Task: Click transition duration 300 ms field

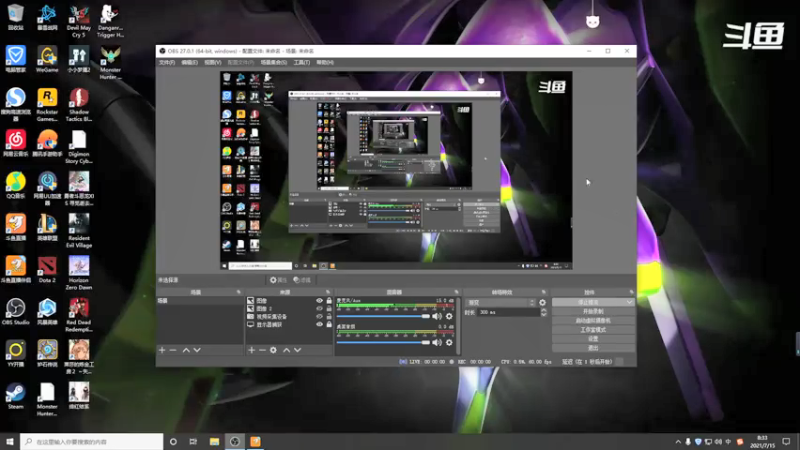Action: pyautogui.click(x=508, y=312)
